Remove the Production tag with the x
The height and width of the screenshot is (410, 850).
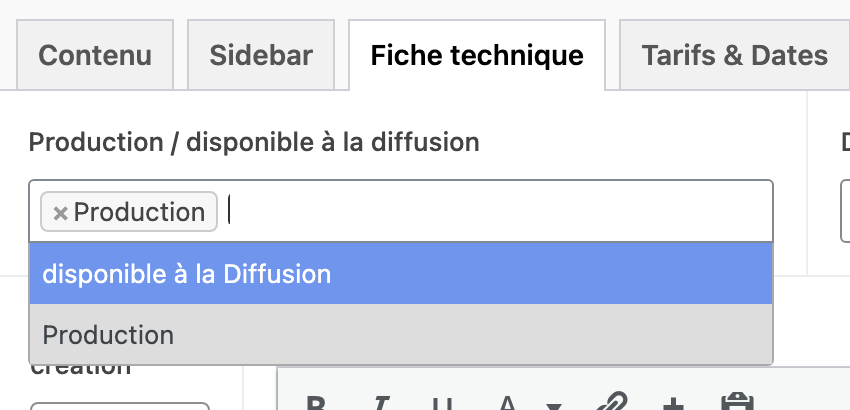click(60, 212)
